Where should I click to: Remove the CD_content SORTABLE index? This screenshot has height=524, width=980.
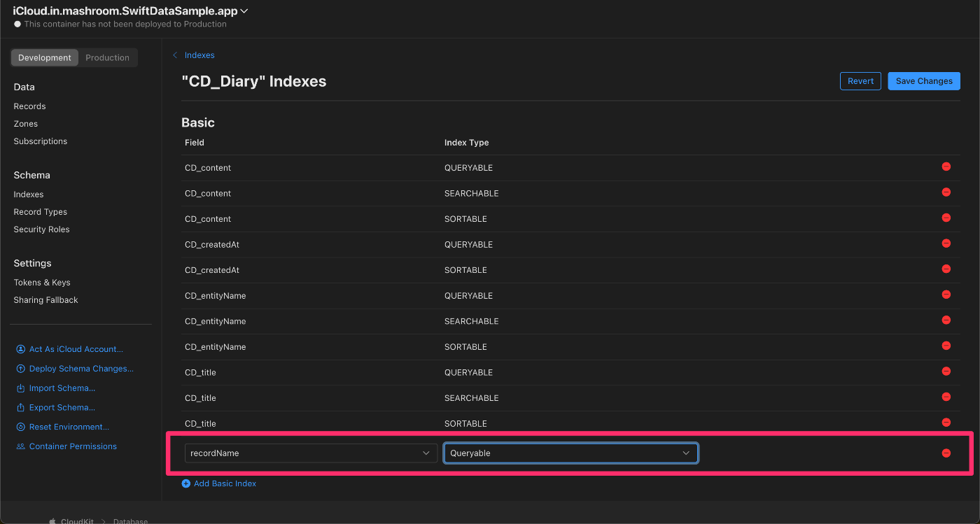pyautogui.click(x=946, y=218)
